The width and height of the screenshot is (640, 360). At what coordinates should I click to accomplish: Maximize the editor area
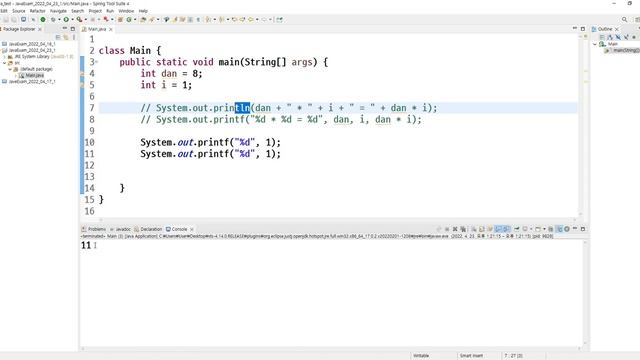pyautogui.click(x=583, y=29)
